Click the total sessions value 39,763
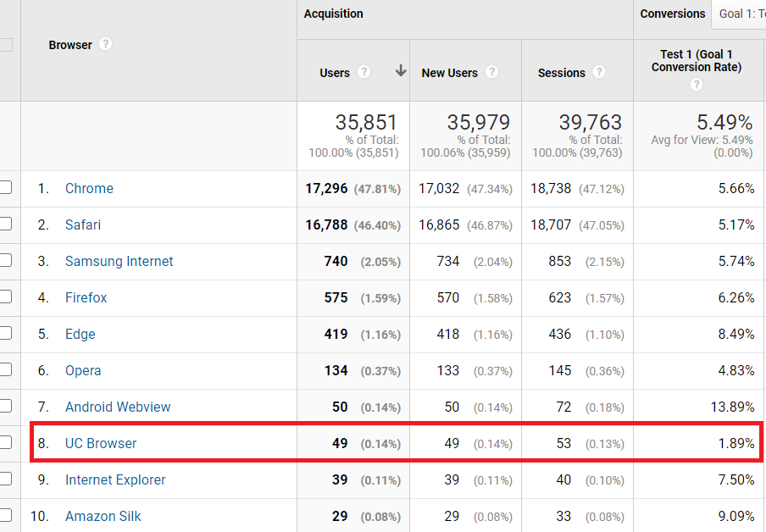 [x=590, y=122]
